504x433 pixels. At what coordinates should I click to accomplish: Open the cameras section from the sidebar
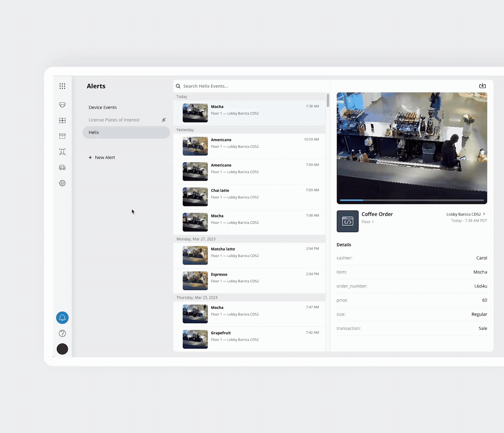pyautogui.click(x=62, y=105)
